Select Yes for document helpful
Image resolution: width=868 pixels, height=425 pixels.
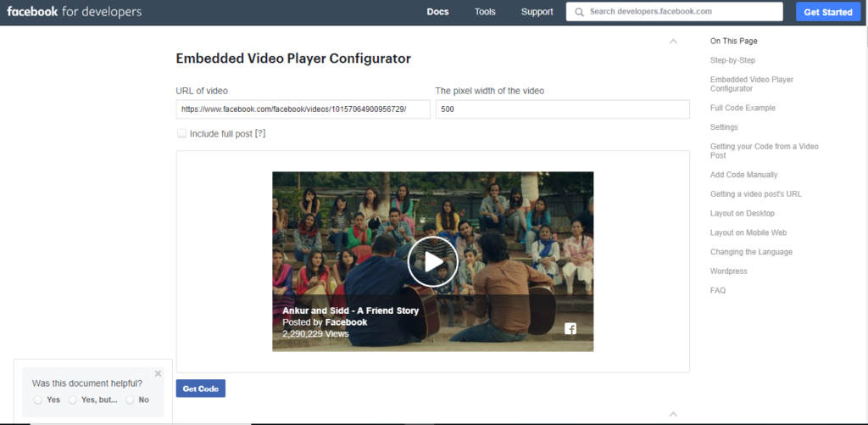[x=37, y=400]
